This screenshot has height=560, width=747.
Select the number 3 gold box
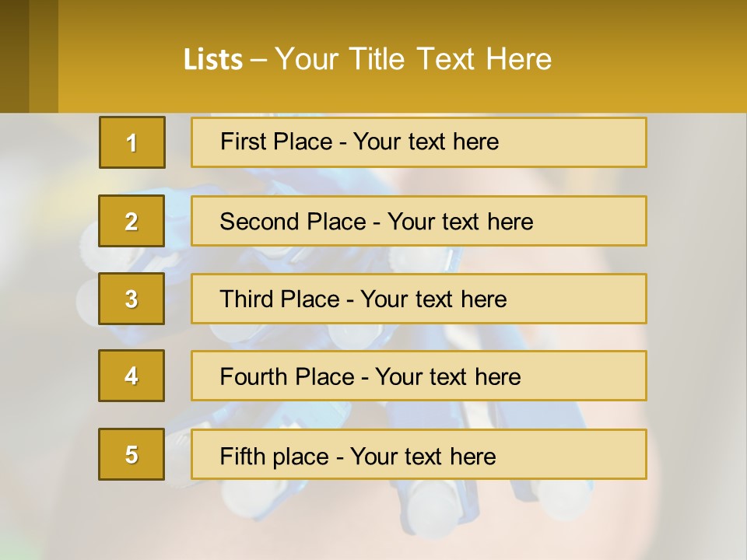coord(132,299)
